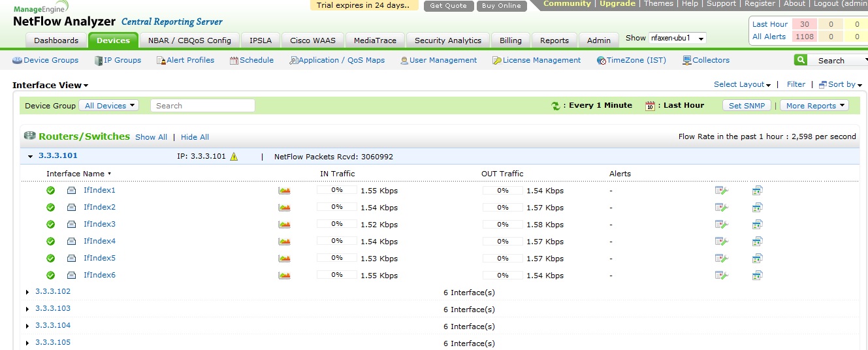Collapse the 3.3.3.101 device row
Screen dimensions: 868x350
(30, 157)
